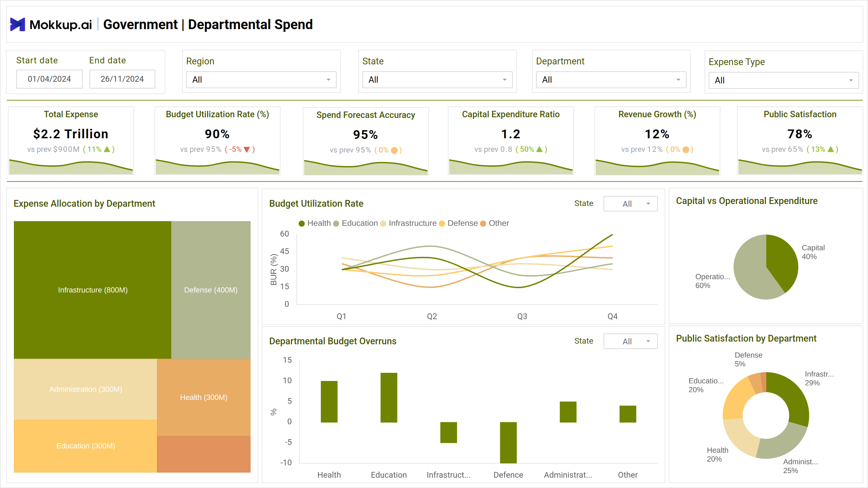Click the Start date field 01/04/2024
868x488 pixels.
click(50, 79)
